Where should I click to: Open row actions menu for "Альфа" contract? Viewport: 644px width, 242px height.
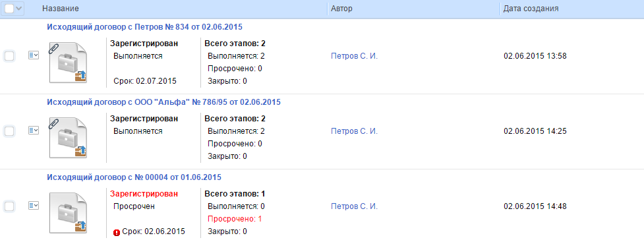pos(34,131)
